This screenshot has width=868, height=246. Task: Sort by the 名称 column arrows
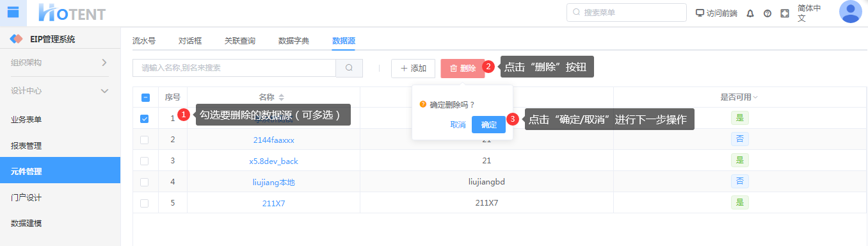click(x=281, y=97)
